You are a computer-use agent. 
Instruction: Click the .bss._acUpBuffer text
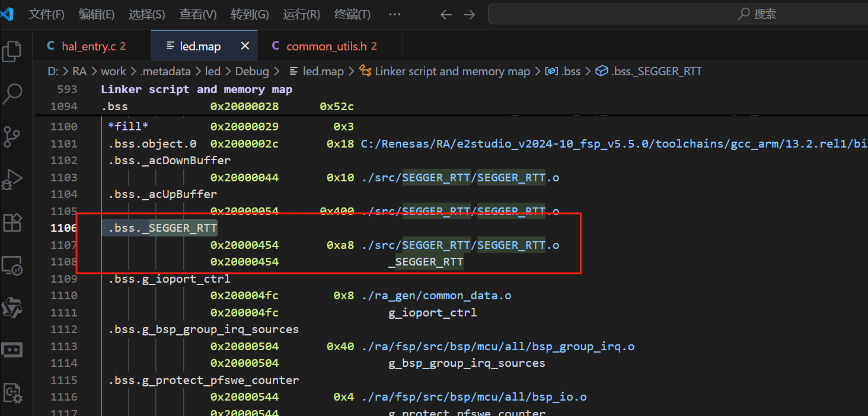tap(162, 194)
